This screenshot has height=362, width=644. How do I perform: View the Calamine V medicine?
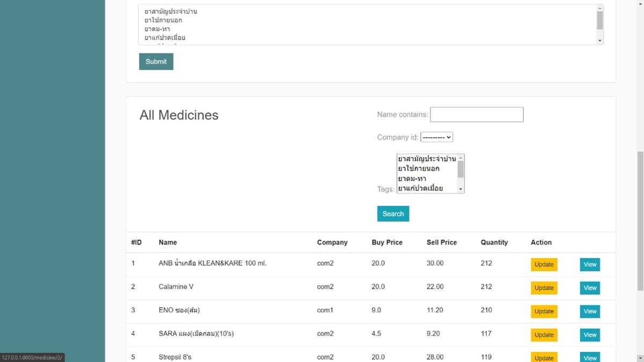590,288
